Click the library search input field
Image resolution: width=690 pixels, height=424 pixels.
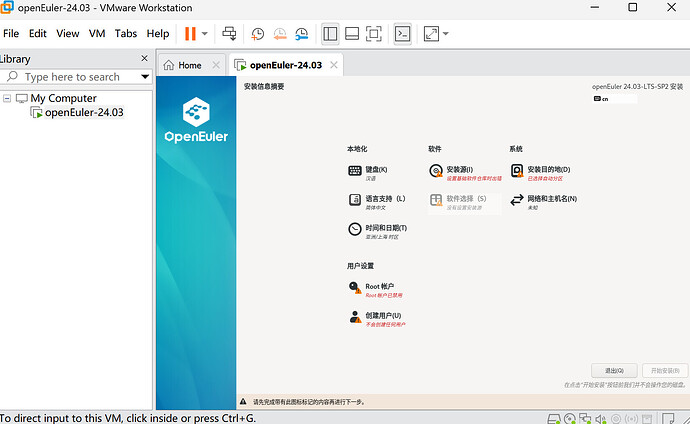75,77
